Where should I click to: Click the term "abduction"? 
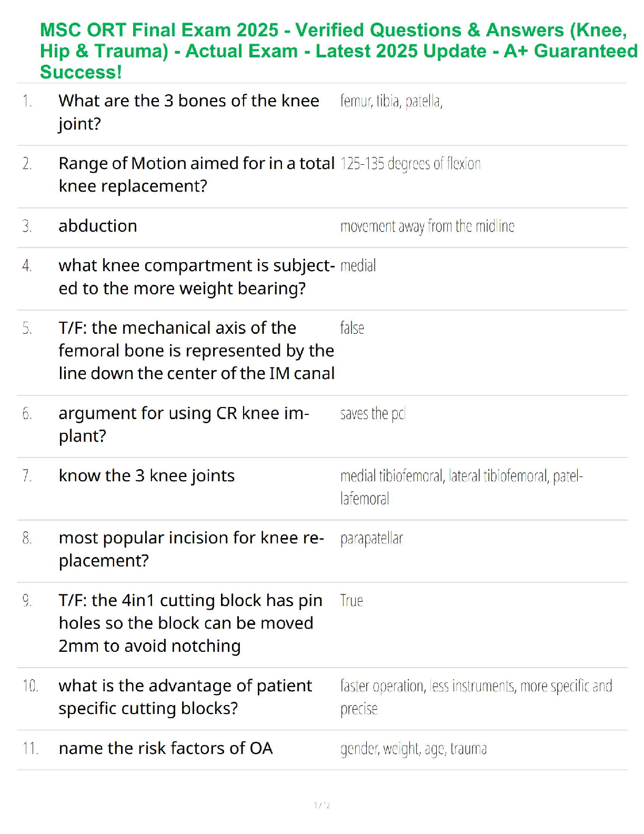98,226
